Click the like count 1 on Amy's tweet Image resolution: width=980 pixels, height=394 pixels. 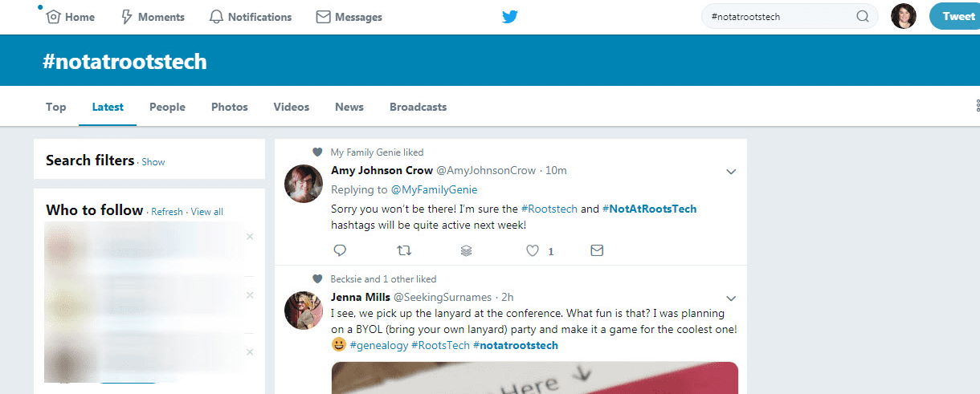click(551, 251)
